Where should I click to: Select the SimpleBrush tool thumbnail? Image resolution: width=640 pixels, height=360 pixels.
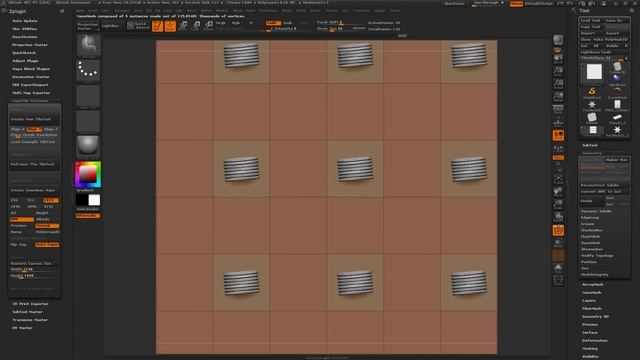click(x=592, y=92)
